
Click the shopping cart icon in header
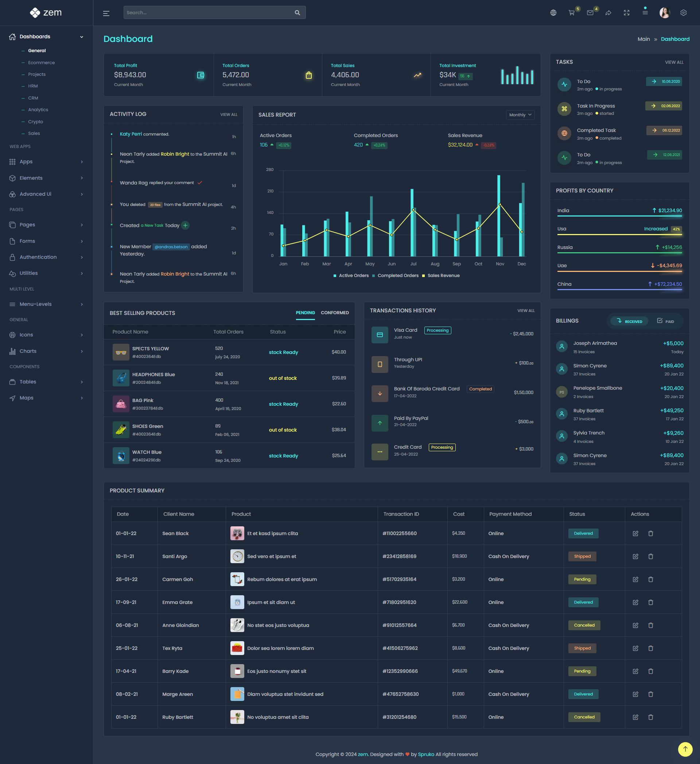coord(572,13)
